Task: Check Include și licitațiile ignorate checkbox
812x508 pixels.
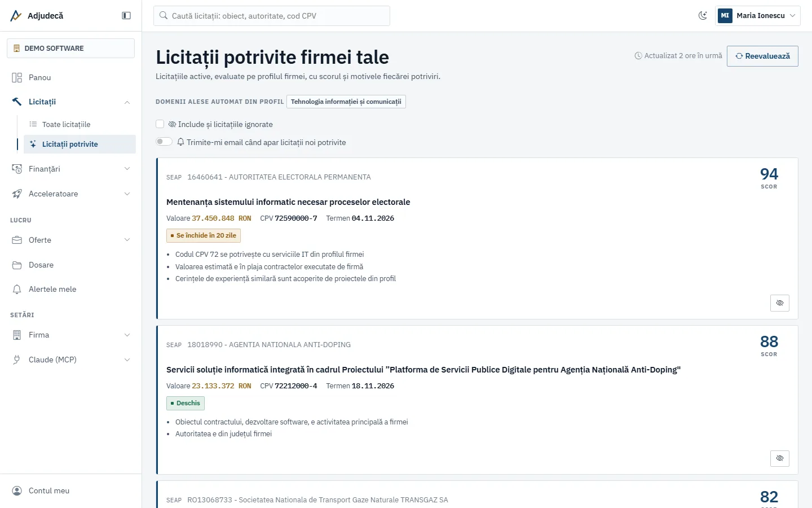Action: point(160,124)
